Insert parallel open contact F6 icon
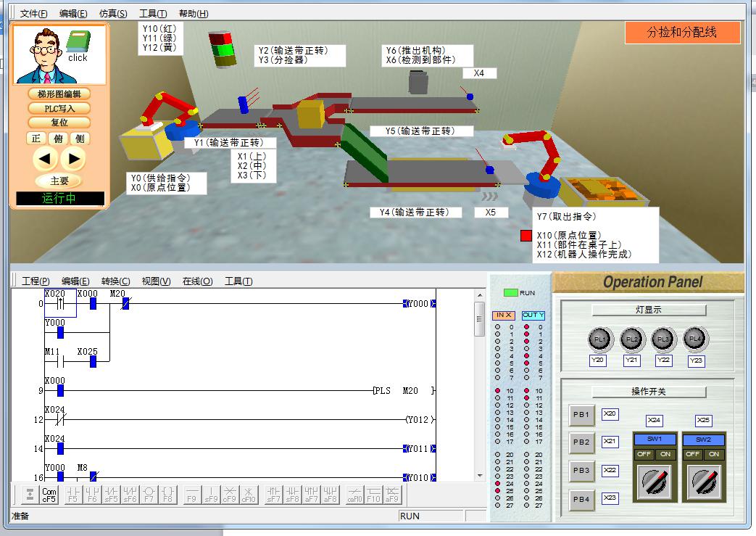Screen dimensions: 756x536 [91, 495]
